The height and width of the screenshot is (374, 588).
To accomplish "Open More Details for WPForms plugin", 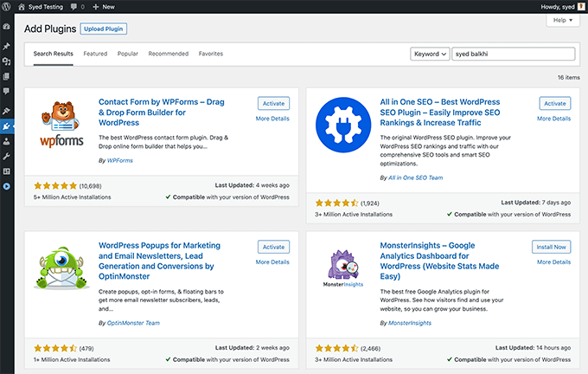I will [x=272, y=119].
